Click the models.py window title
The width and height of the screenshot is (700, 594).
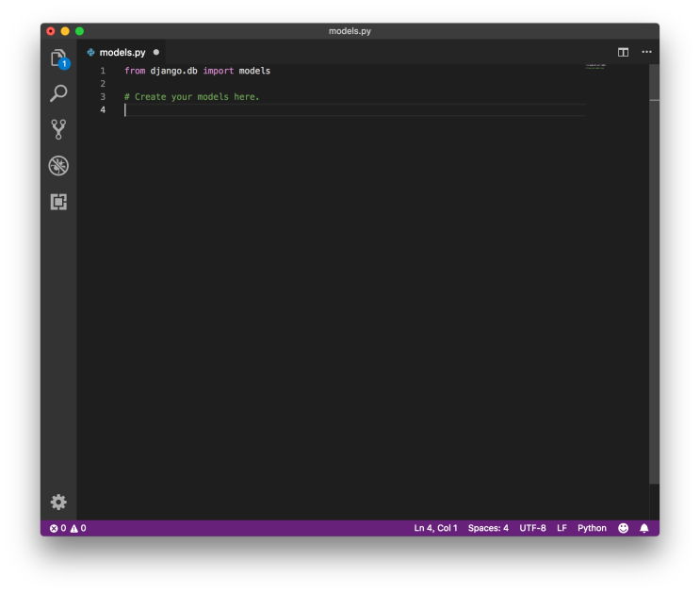(x=350, y=31)
